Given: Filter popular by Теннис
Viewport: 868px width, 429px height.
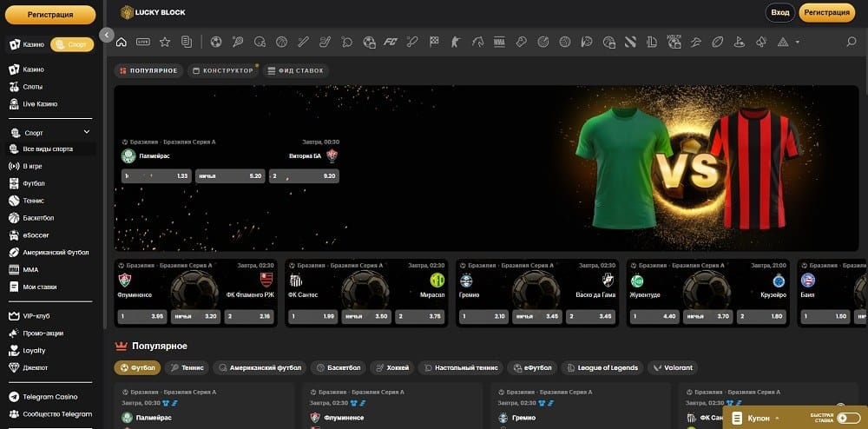Looking at the screenshot, I should click(187, 367).
